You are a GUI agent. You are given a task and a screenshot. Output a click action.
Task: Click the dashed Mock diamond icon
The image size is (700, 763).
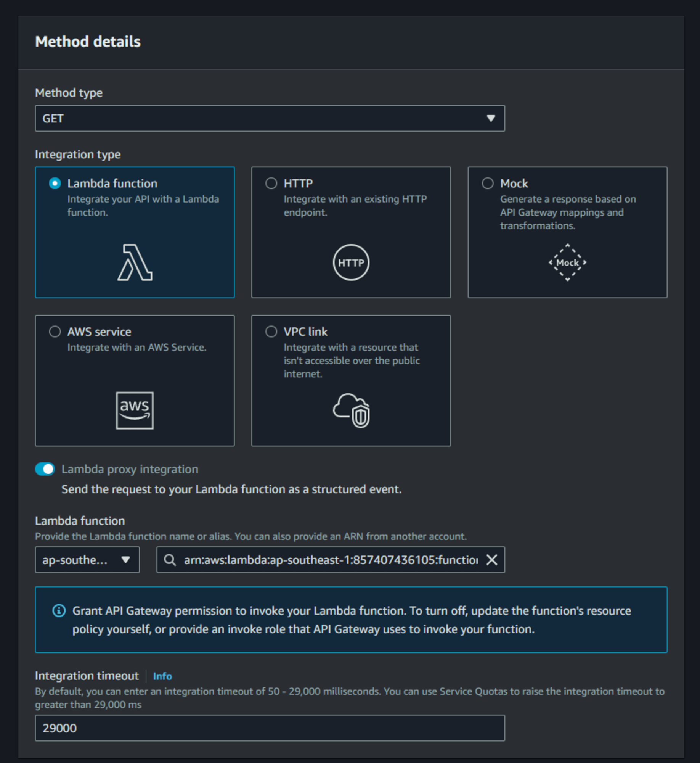567,262
